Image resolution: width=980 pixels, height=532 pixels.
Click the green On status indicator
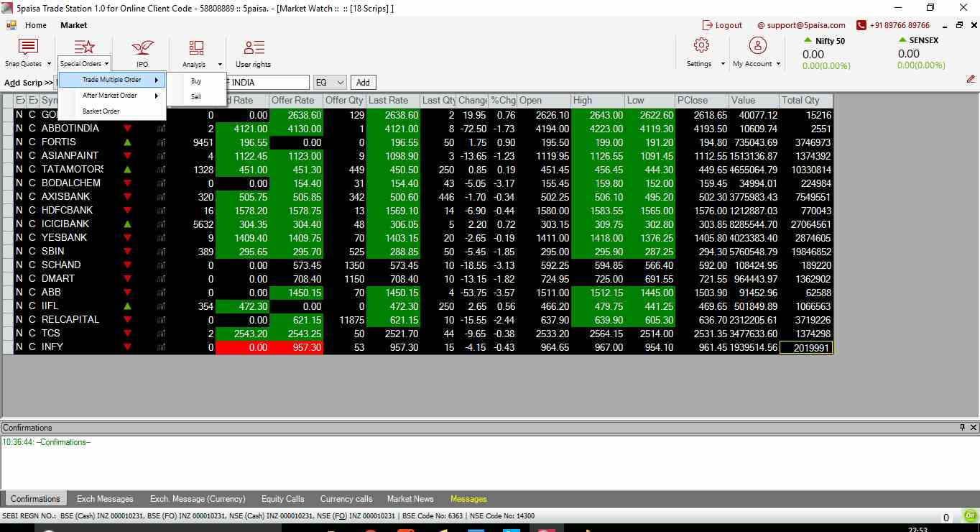(971, 516)
